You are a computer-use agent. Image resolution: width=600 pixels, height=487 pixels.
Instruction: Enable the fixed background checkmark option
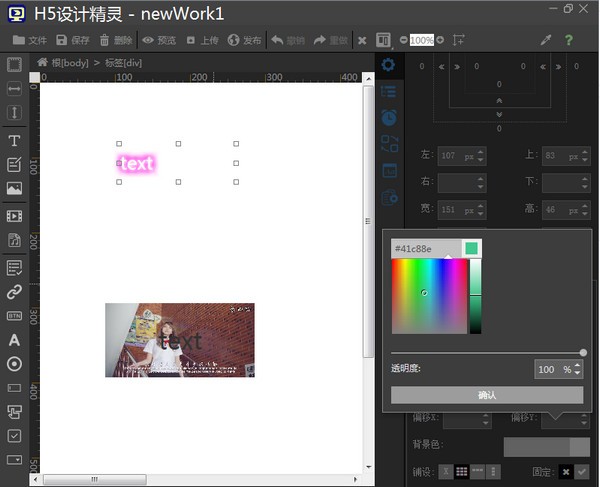click(581, 471)
